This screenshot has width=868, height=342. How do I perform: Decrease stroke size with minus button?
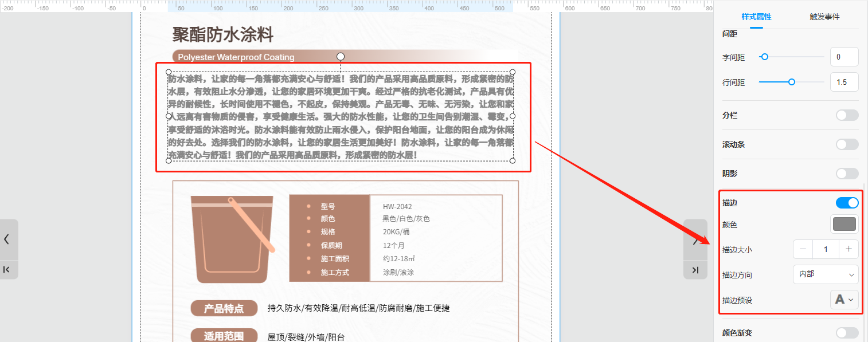[x=803, y=249]
